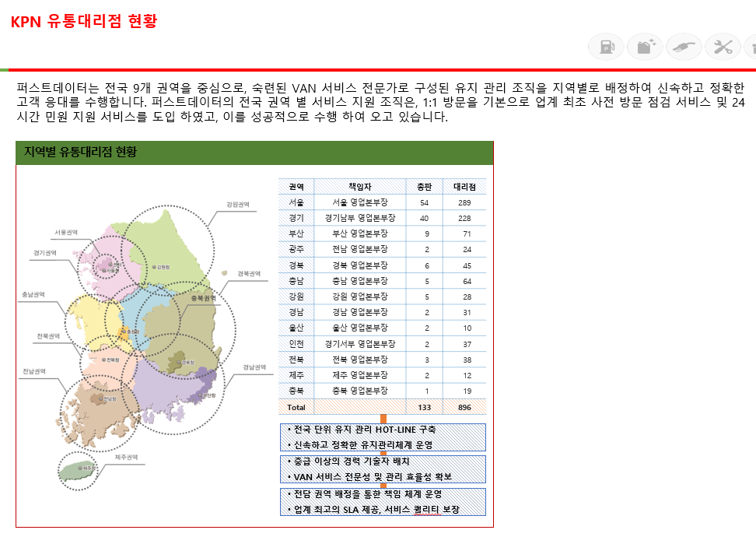Click the fuel nozzle icon
Screen dimensions: 756x537
(684, 47)
